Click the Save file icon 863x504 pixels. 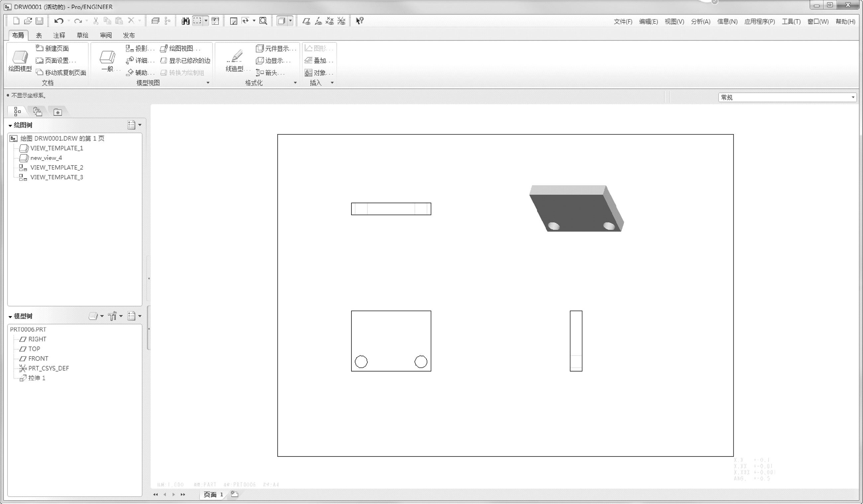coord(40,21)
